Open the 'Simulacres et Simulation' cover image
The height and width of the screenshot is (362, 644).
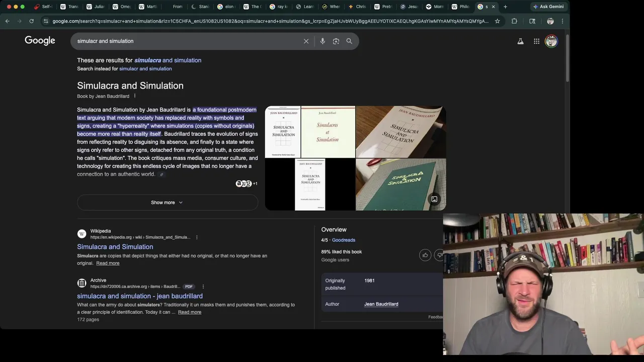(x=328, y=132)
